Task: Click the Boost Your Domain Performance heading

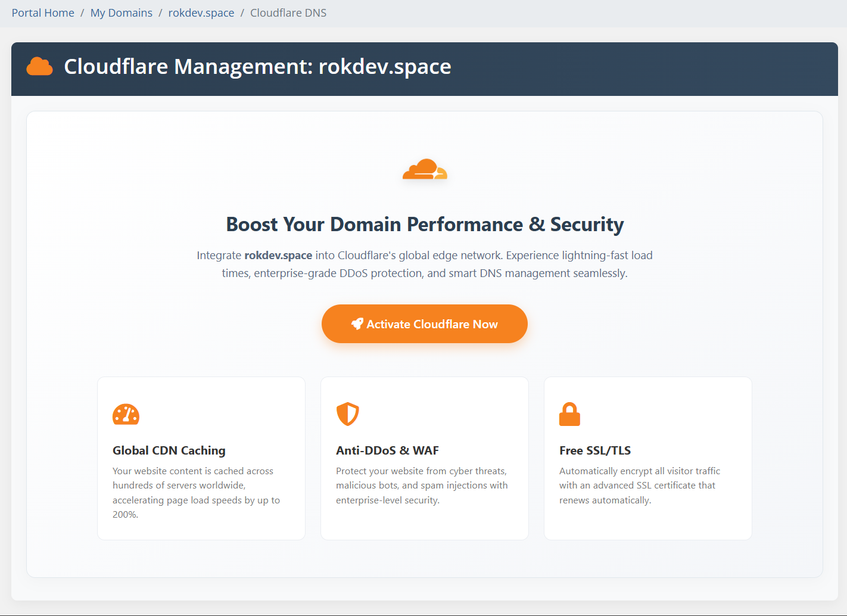Action: click(424, 225)
